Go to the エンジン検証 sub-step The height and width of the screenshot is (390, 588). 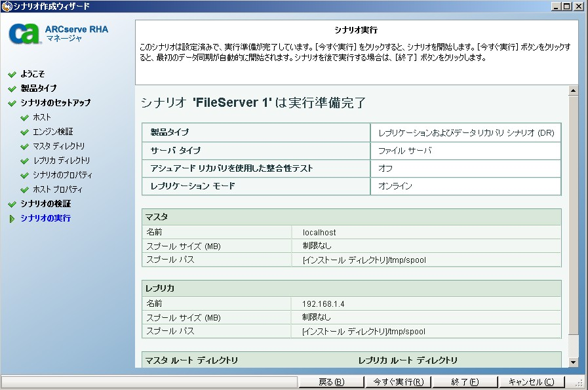[53, 132]
